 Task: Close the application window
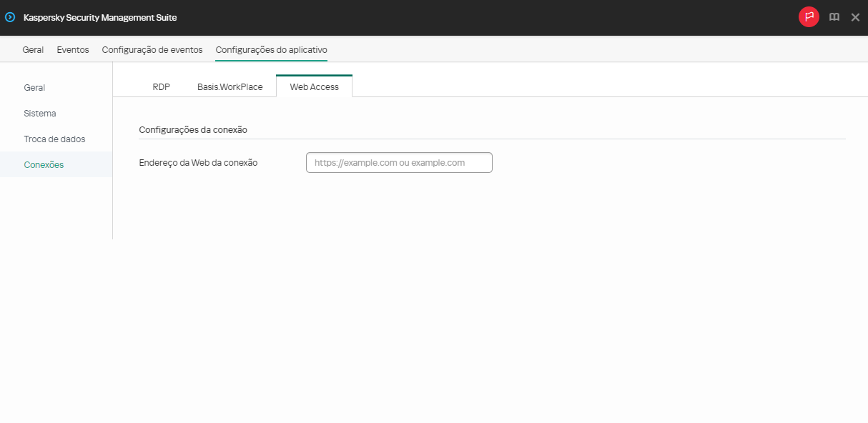coord(855,16)
